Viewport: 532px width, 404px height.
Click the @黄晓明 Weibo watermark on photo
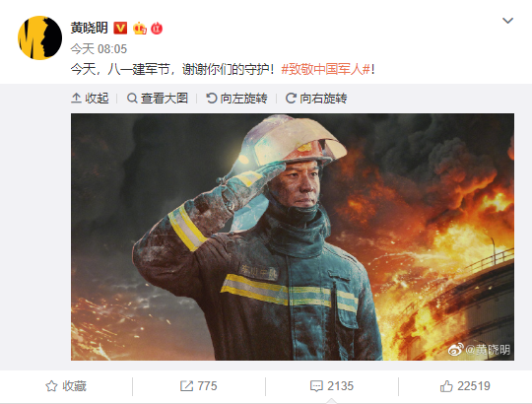(480, 350)
